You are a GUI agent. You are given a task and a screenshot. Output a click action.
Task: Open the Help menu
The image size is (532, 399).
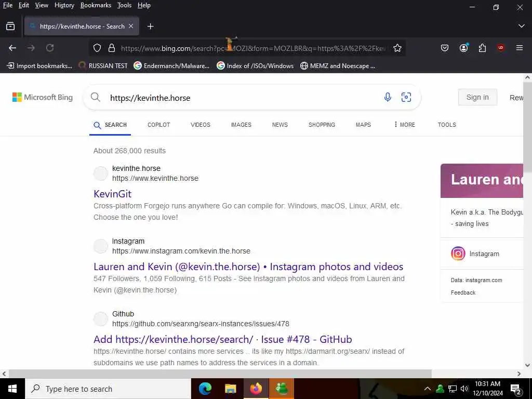[144, 5]
